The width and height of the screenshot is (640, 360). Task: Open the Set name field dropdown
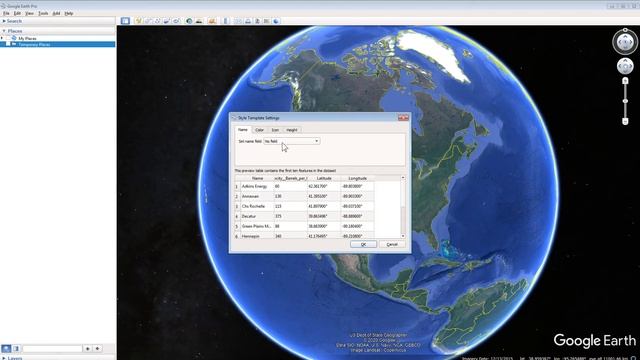point(291,141)
